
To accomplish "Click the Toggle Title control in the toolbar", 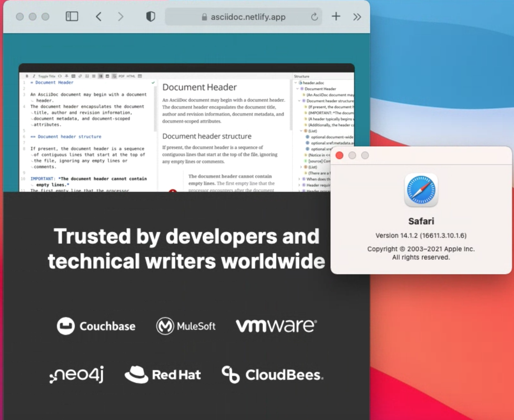I will pos(47,76).
